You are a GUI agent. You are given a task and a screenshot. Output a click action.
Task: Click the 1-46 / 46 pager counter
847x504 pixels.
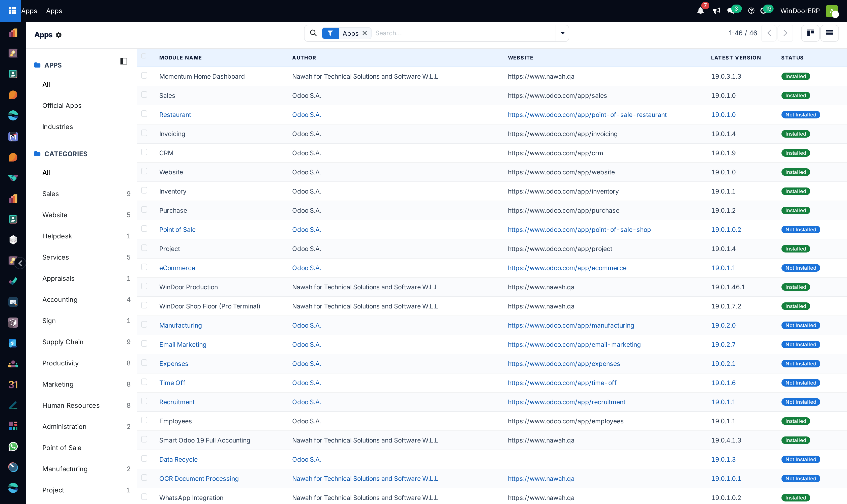pyautogui.click(x=743, y=33)
